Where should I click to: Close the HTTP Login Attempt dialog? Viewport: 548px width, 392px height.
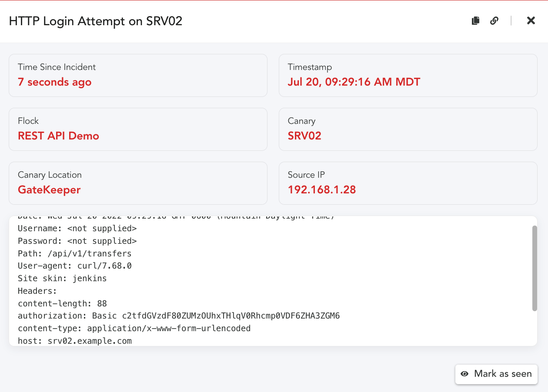click(x=531, y=20)
